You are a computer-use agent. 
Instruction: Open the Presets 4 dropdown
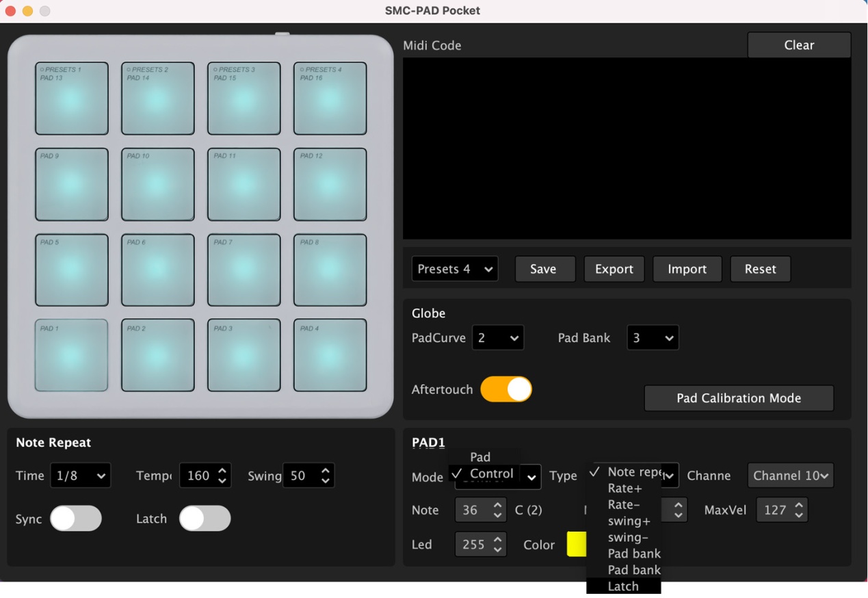click(455, 269)
